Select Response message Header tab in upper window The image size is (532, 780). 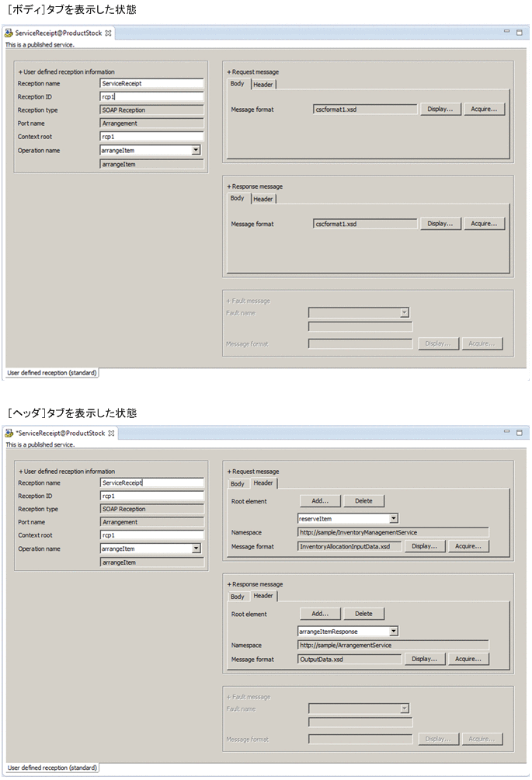(x=263, y=199)
